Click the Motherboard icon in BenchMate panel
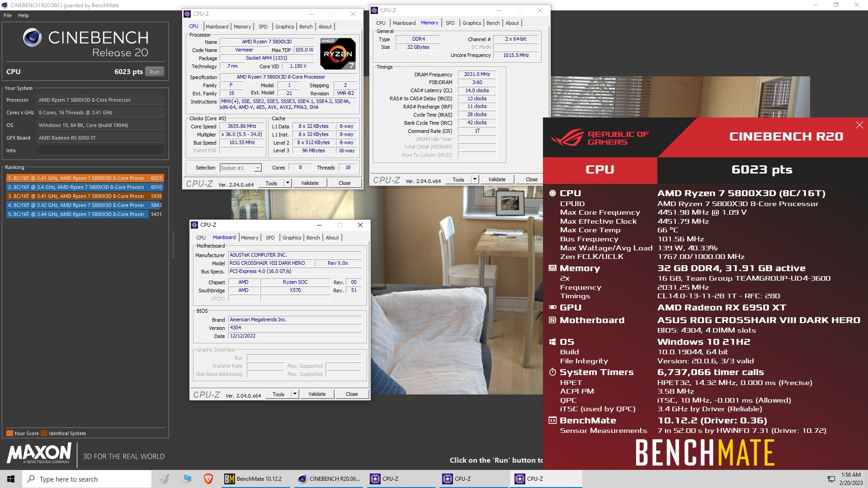The width and height of the screenshot is (868, 488). (x=552, y=320)
